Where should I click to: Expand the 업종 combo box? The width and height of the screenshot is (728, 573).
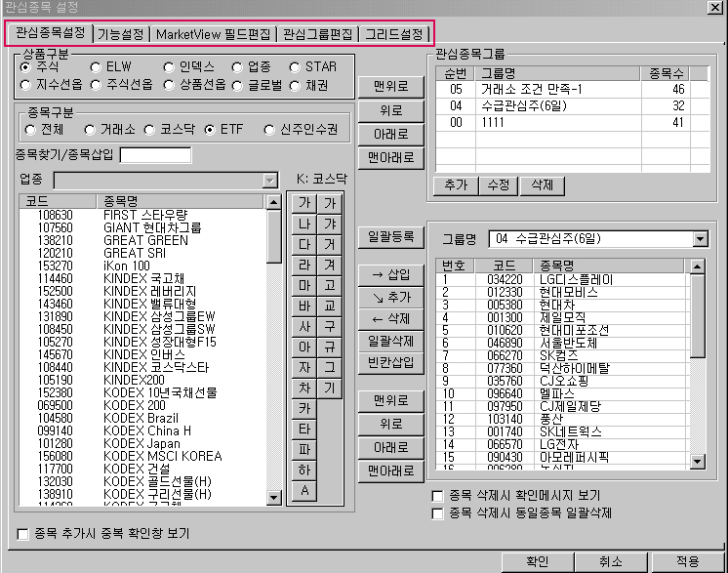(x=269, y=181)
